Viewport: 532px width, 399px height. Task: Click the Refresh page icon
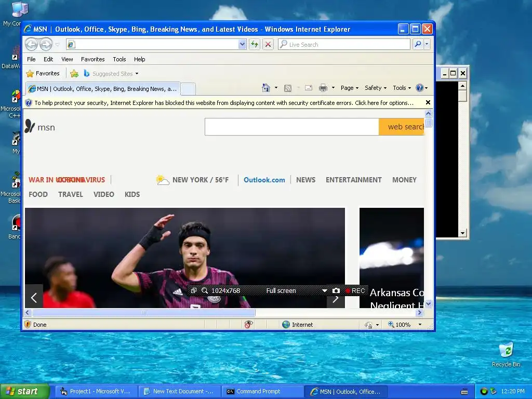click(255, 44)
